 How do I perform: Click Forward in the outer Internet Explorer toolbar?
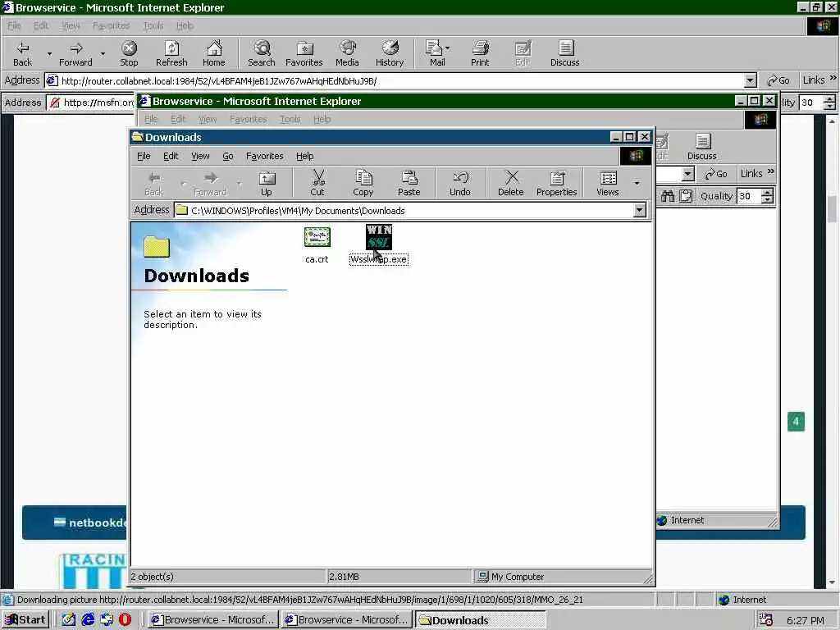click(75, 53)
